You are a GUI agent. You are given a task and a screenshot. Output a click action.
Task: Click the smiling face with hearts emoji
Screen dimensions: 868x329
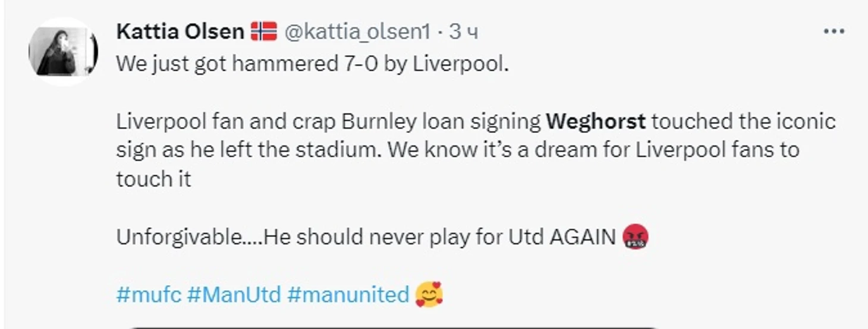point(429,295)
